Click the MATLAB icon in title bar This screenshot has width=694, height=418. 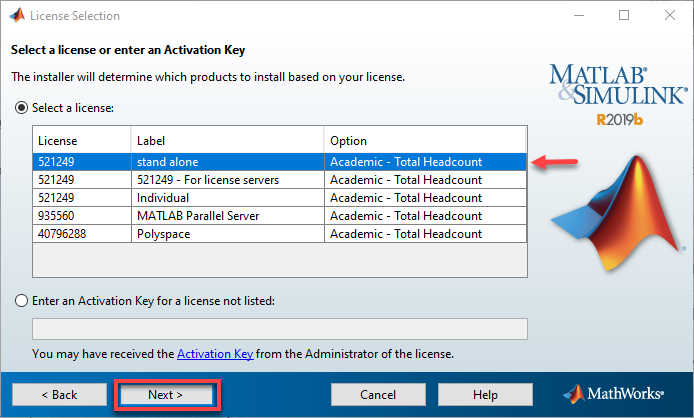pyautogui.click(x=17, y=15)
